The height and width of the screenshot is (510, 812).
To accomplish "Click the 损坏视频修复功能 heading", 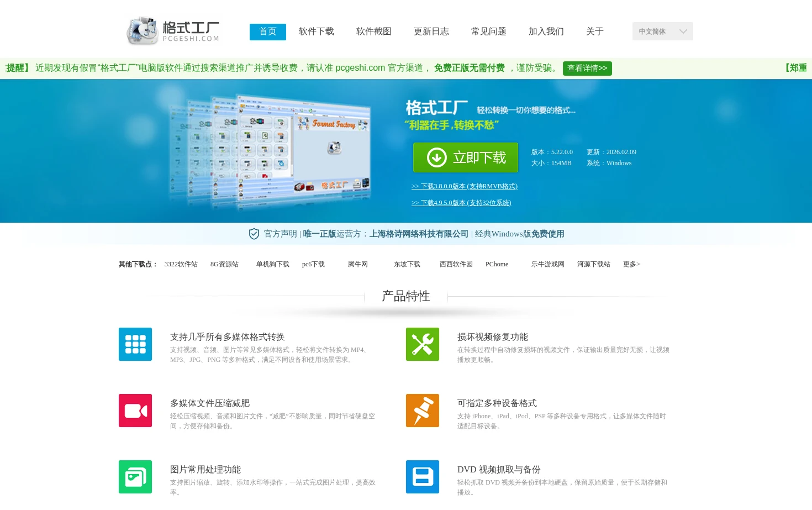I will 493,337.
